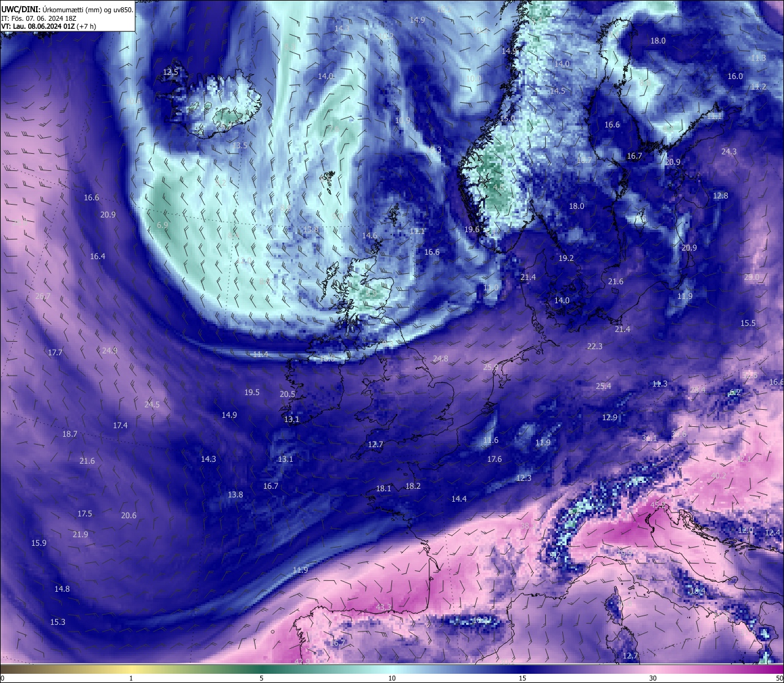Select the 15.3 value on the map
784x683 pixels.
pos(58,622)
